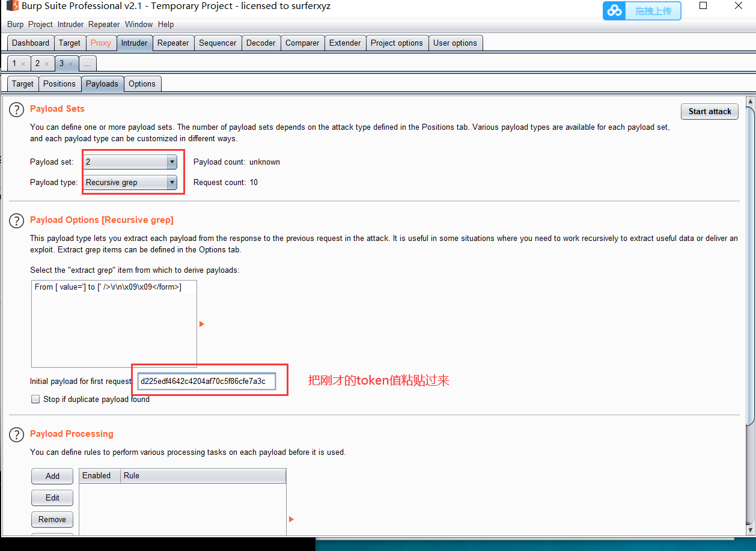
Task: Click orange arrow beside processing rules table
Action: pyautogui.click(x=291, y=519)
